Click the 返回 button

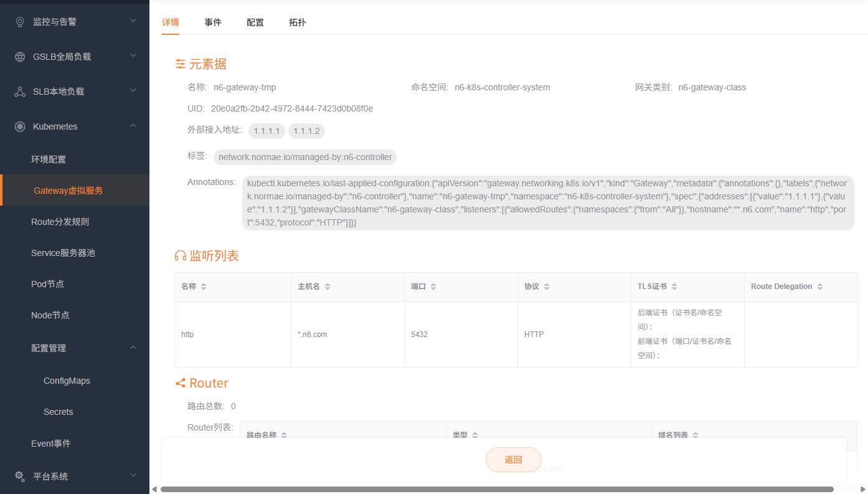coord(513,460)
